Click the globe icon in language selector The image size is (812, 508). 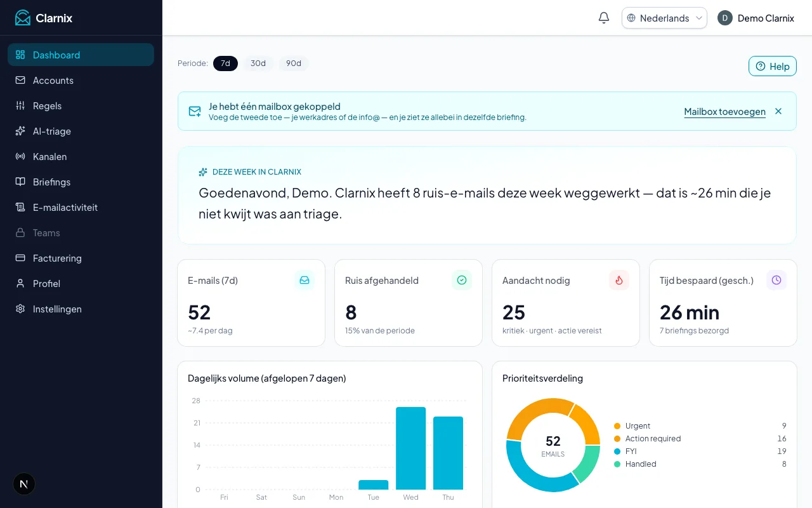(631, 18)
